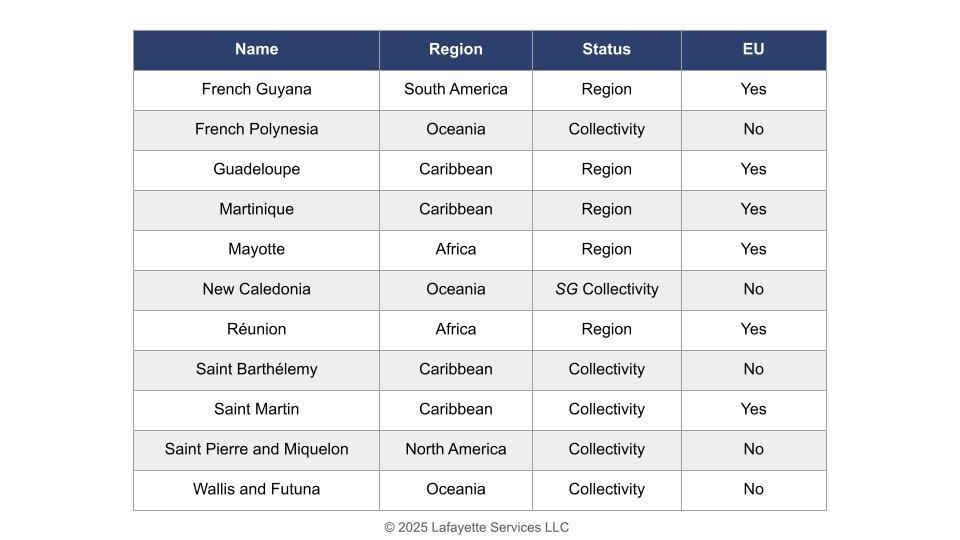Select the North America region cell

pyautogui.click(x=455, y=449)
